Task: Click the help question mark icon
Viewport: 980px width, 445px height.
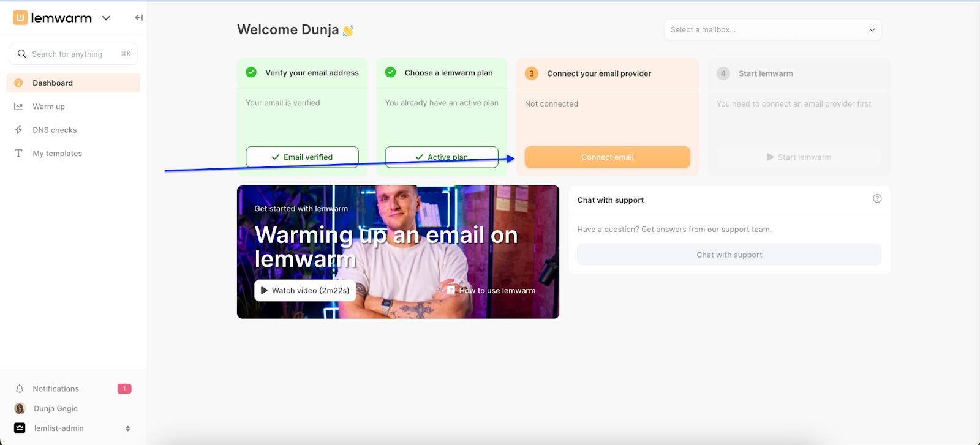Action: (877, 198)
